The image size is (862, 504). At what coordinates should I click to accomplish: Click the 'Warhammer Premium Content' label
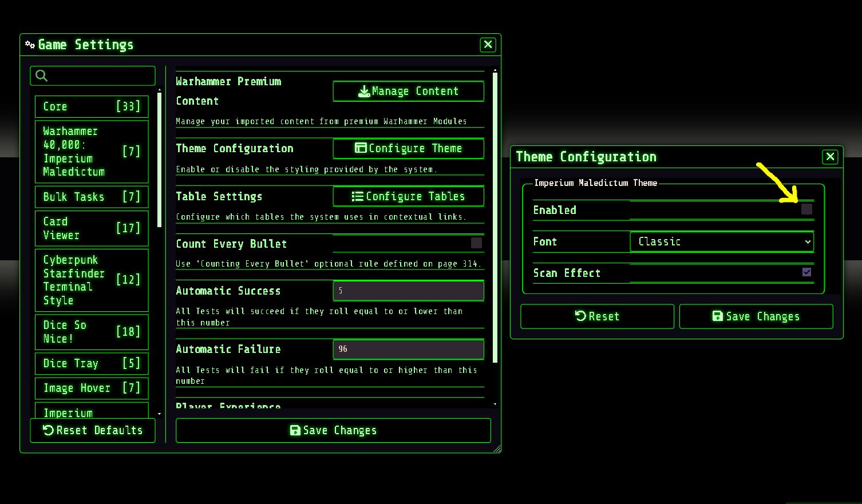228,91
